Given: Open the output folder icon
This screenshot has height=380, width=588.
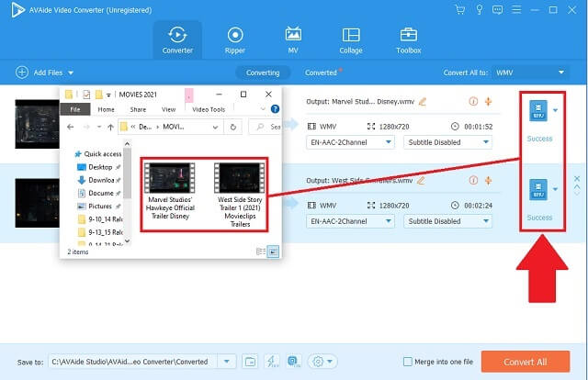Looking at the screenshot, I should [250, 362].
